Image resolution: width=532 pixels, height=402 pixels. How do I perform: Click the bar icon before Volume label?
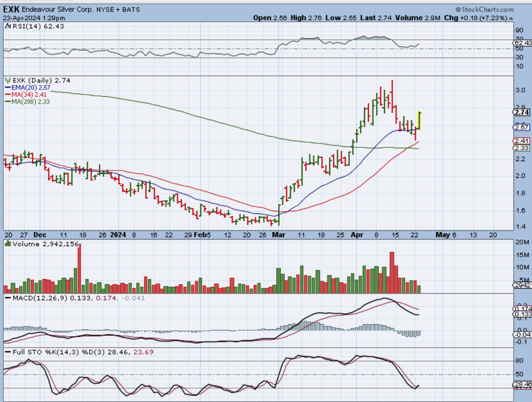pos(7,244)
